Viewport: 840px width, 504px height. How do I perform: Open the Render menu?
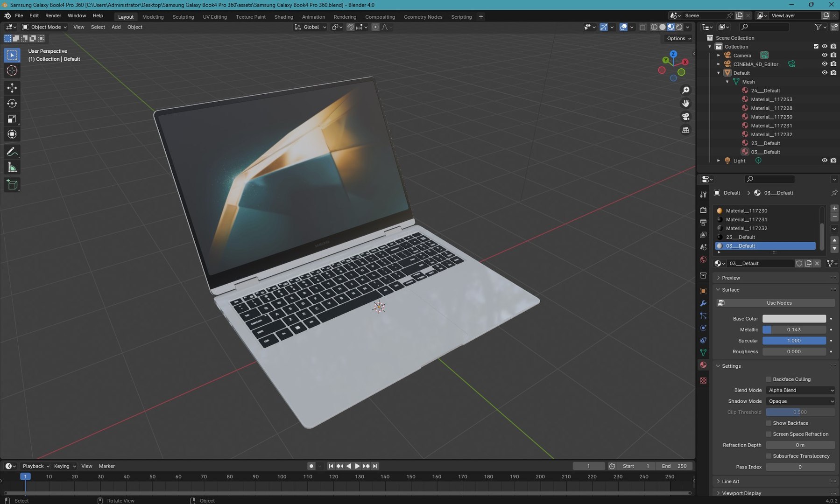pos(53,16)
